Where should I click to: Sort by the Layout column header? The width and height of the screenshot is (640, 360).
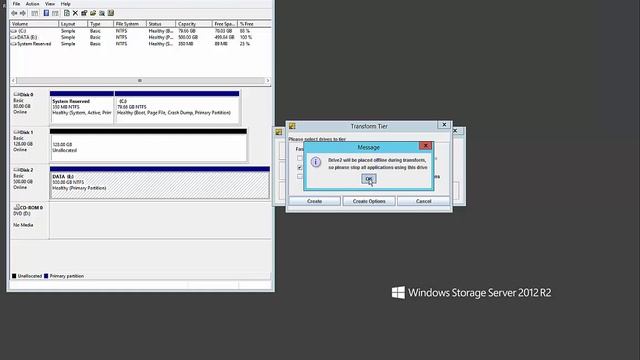coord(73,24)
